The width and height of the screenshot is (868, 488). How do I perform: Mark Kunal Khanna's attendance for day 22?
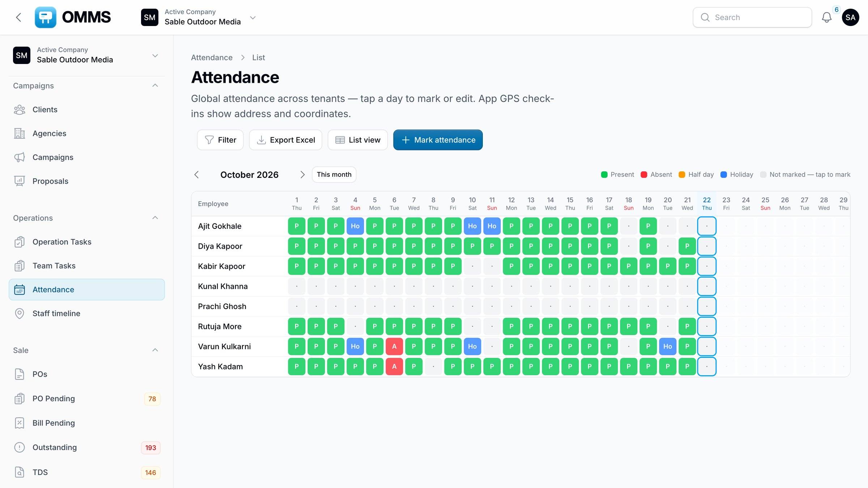pyautogui.click(x=707, y=286)
